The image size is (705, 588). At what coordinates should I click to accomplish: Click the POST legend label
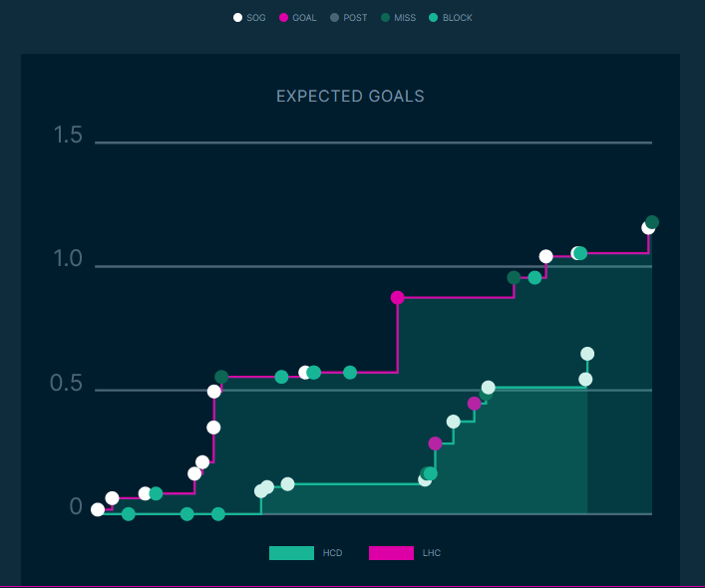355,18
